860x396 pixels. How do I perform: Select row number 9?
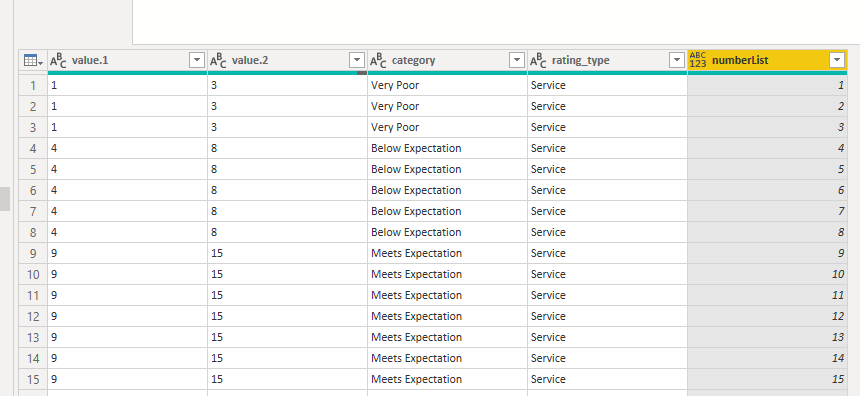(x=33, y=253)
